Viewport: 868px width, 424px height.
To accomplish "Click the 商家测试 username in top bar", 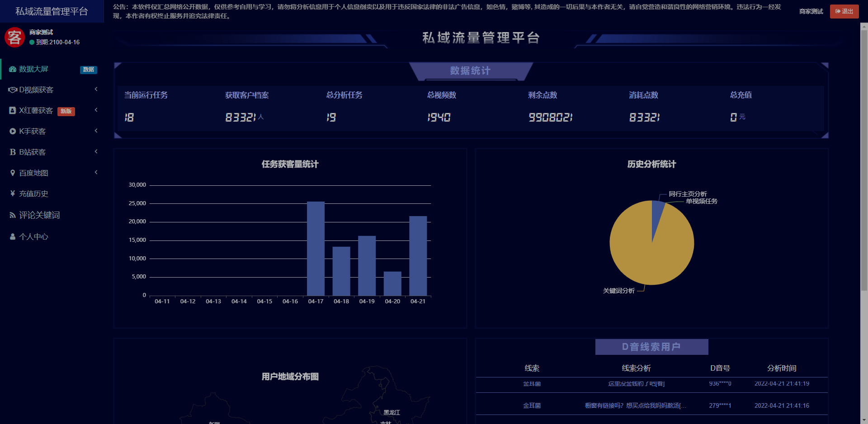I will coord(811,11).
